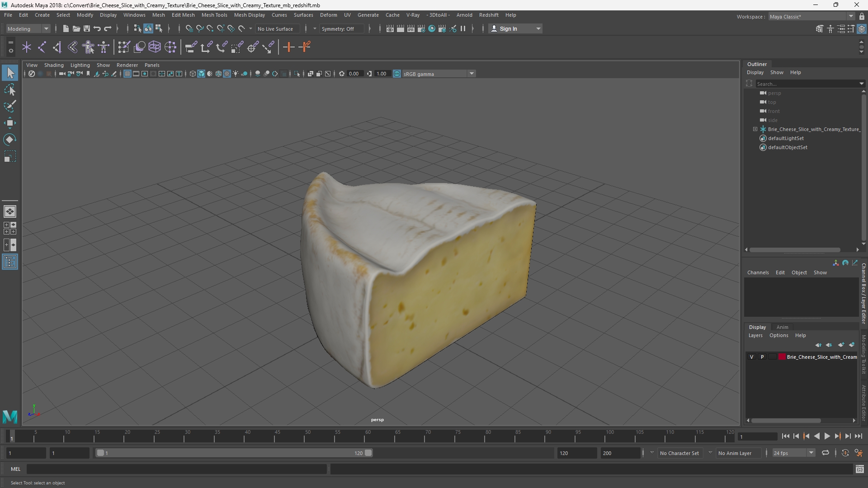Switch to four view layout
The image size is (868, 488).
(x=10, y=228)
